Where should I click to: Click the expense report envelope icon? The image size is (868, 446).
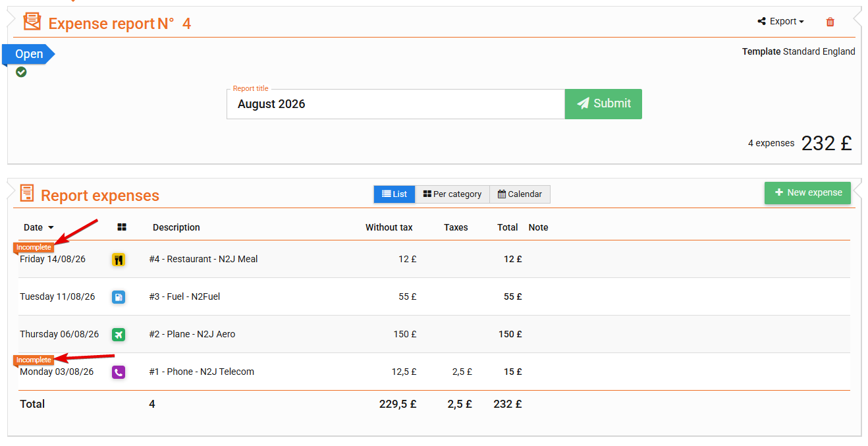click(x=32, y=22)
